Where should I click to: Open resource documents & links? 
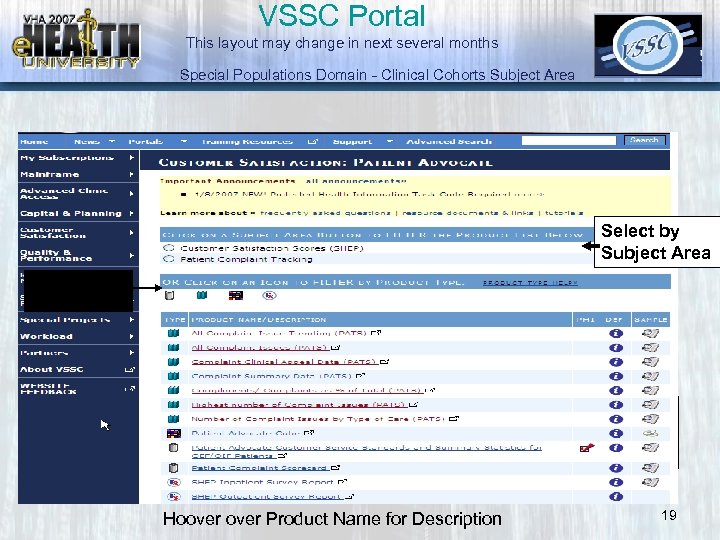(468, 213)
